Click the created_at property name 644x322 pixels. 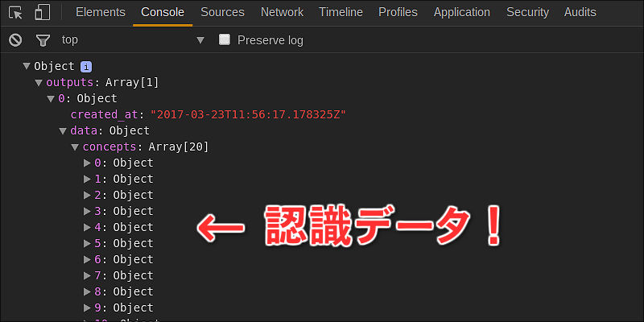pyautogui.click(x=105, y=114)
